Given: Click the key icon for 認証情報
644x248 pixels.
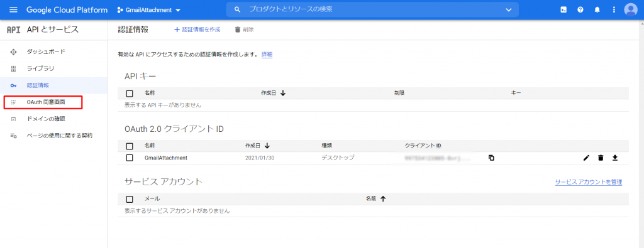Looking at the screenshot, I should [13, 85].
